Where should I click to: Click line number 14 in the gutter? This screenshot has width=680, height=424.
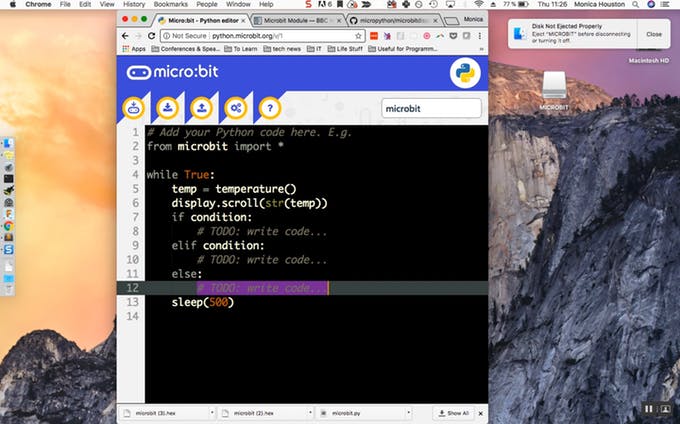pyautogui.click(x=133, y=316)
